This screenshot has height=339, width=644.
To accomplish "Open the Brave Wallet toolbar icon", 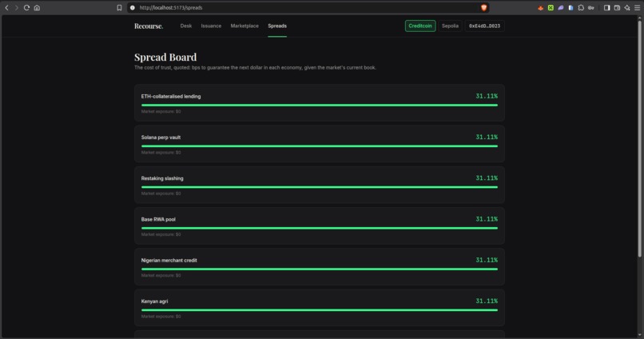I will (x=617, y=8).
